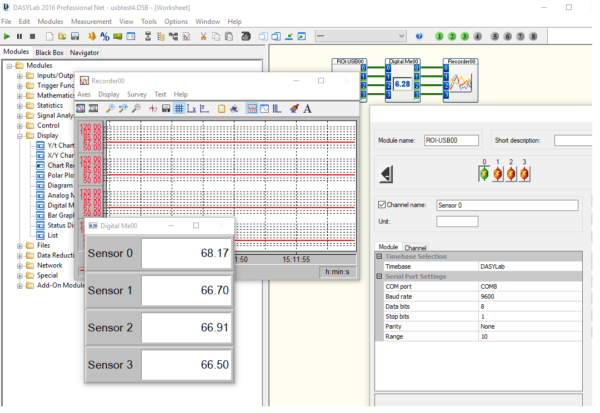Image resolution: width=600 pixels, height=413 pixels.
Task: Activate the cursor icon in Recorder toolbar
Action: coord(153,109)
